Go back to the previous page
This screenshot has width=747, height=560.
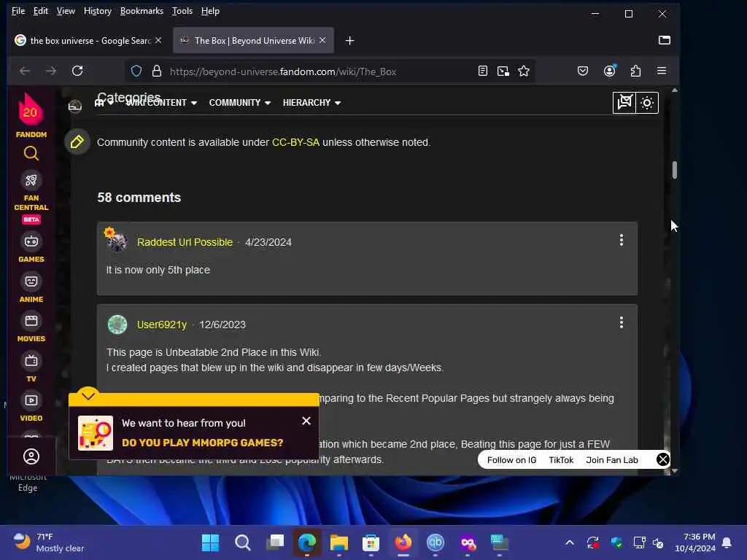tap(25, 71)
